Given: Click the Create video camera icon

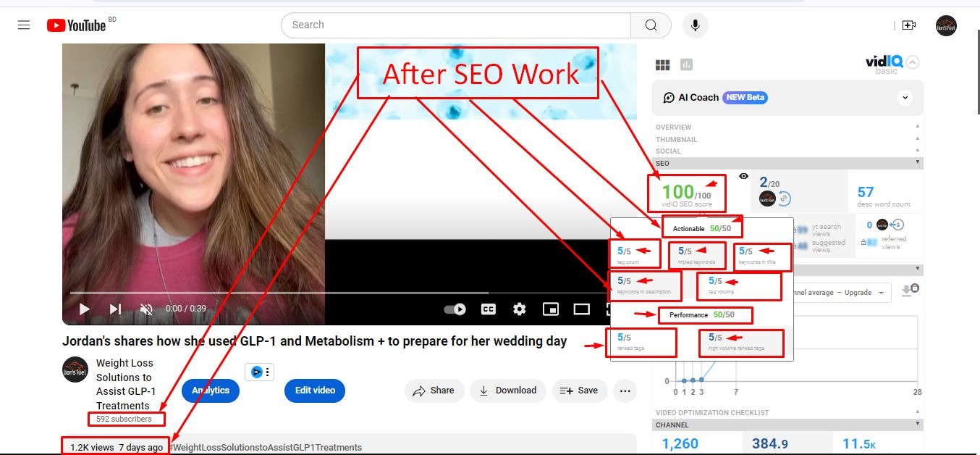Looking at the screenshot, I should click(x=908, y=25).
